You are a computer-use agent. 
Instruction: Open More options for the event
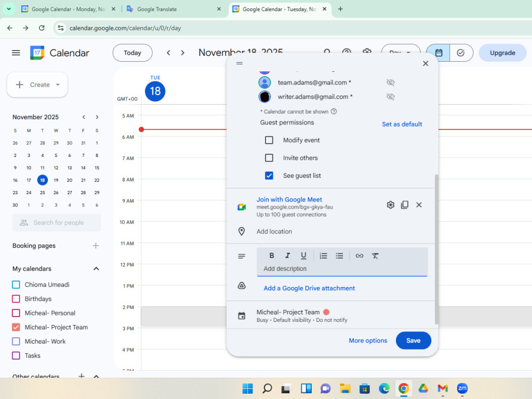click(x=368, y=340)
